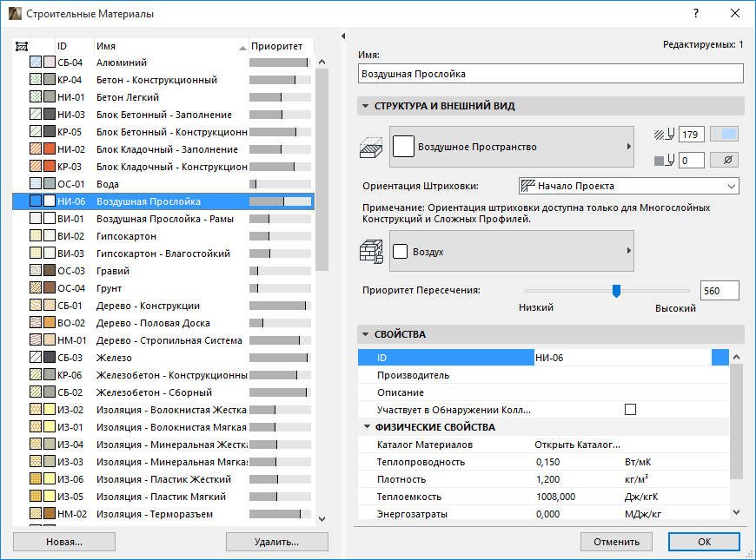Viewport: 756px width, 560px height.
Task: Click the material list scroll down arrow
Action: click(x=322, y=519)
